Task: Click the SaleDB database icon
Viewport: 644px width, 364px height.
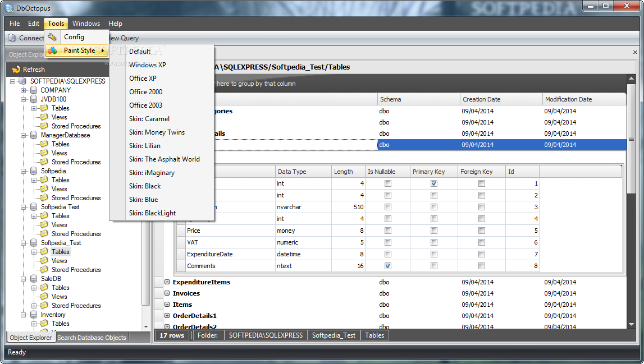Action: coord(34,279)
